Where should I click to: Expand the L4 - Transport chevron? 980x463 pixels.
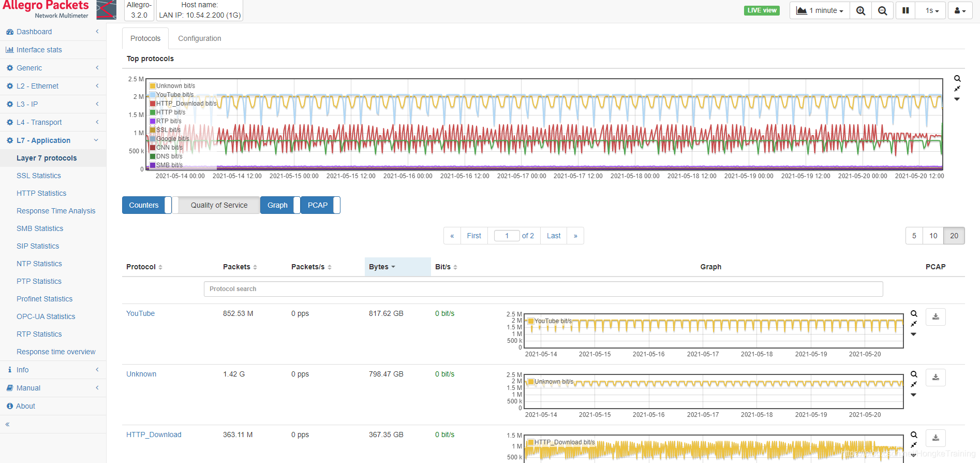click(97, 122)
